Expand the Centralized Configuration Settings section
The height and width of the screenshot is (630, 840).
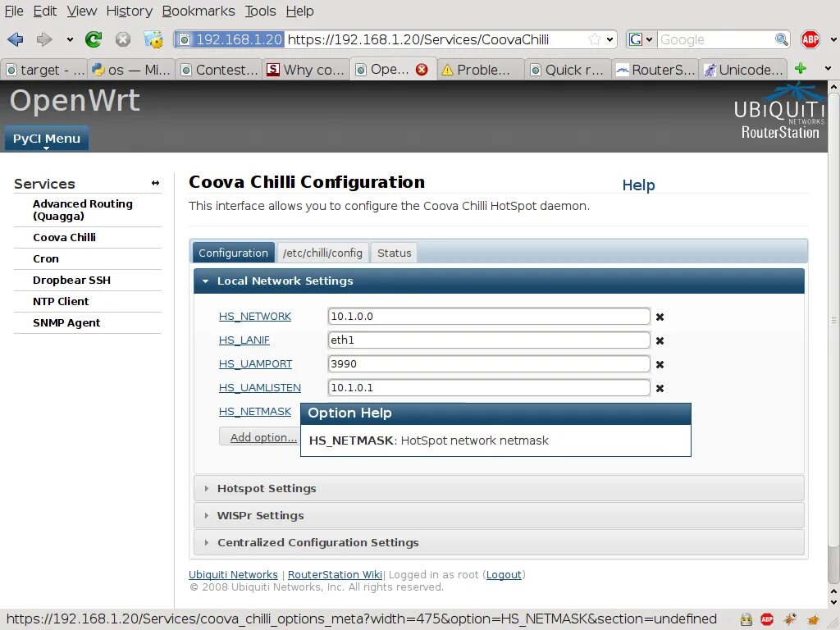pyautogui.click(x=499, y=543)
